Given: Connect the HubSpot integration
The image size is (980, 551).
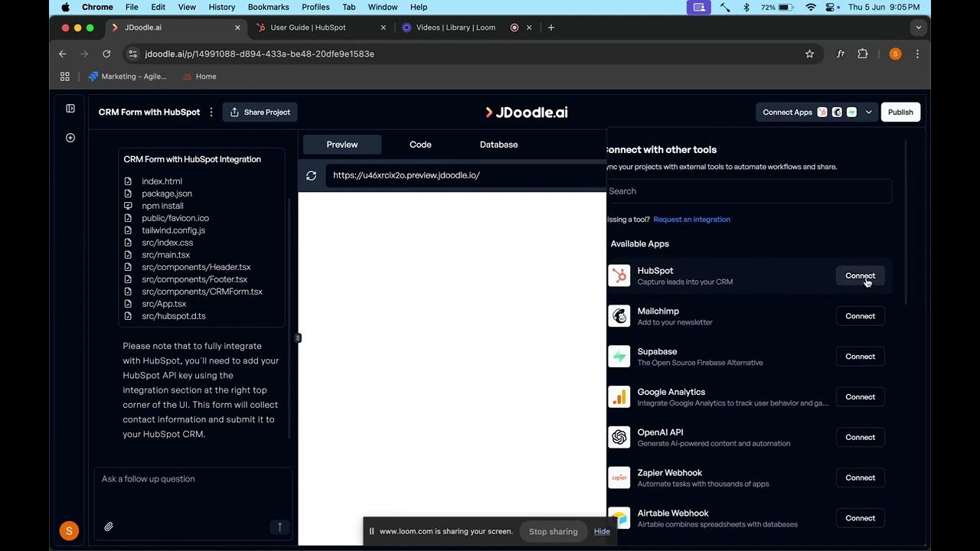Looking at the screenshot, I should [x=861, y=275].
